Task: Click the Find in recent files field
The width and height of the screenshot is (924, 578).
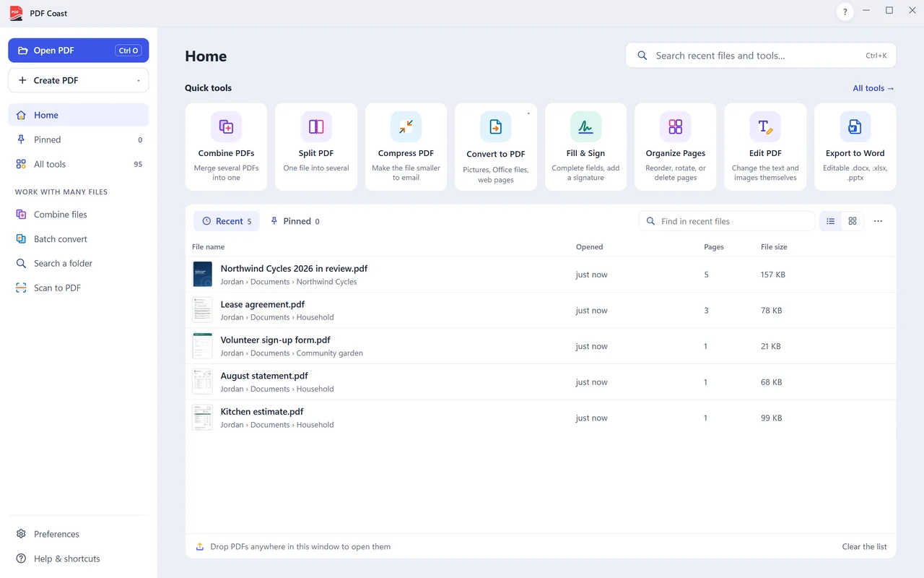Action: point(727,221)
